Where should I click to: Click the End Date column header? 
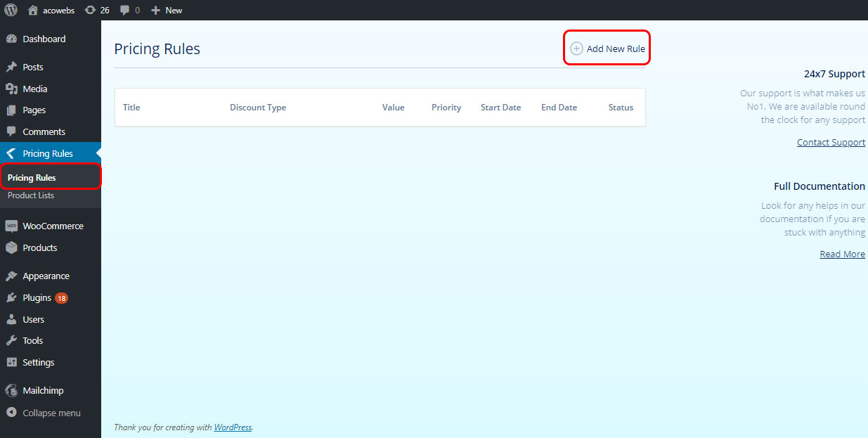click(559, 108)
